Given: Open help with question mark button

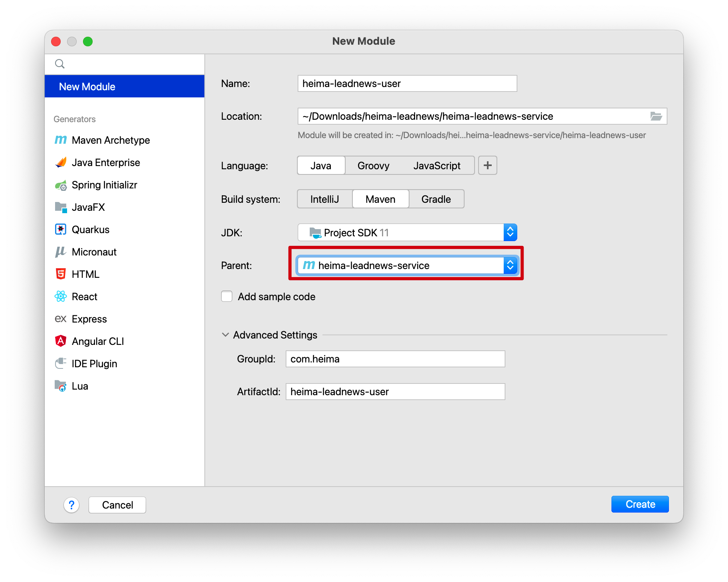Looking at the screenshot, I should click(x=71, y=505).
